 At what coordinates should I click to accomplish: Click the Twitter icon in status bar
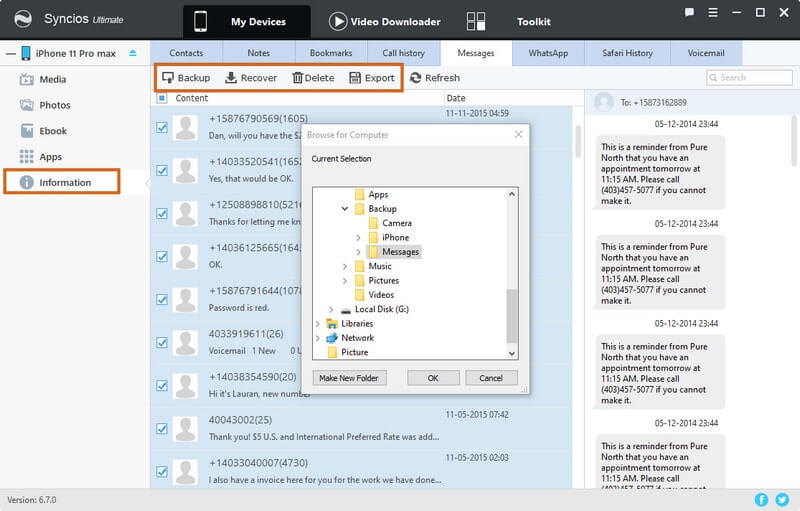(782, 499)
